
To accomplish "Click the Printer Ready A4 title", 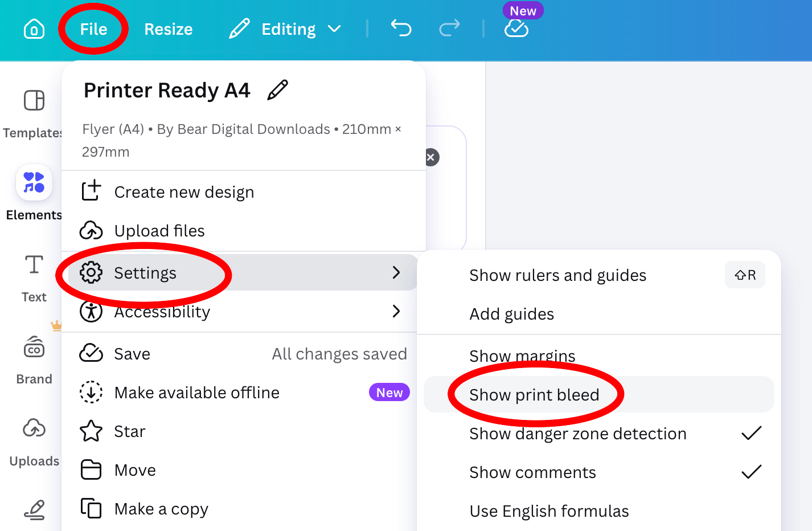I will [167, 90].
